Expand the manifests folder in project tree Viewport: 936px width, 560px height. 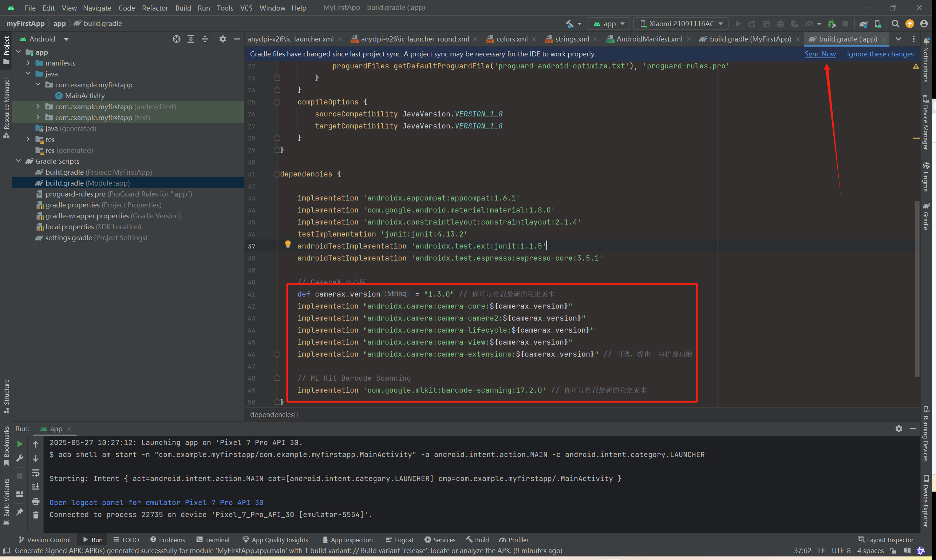[28, 63]
